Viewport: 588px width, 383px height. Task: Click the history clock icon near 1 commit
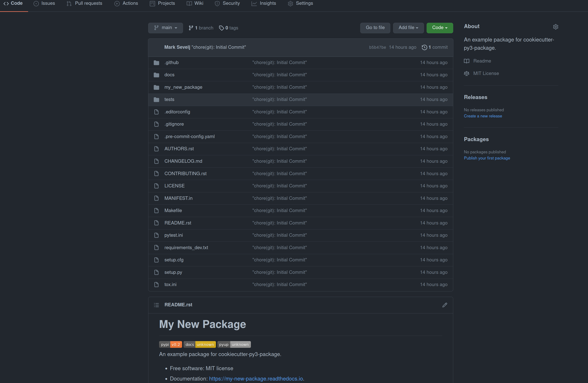[x=424, y=47]
